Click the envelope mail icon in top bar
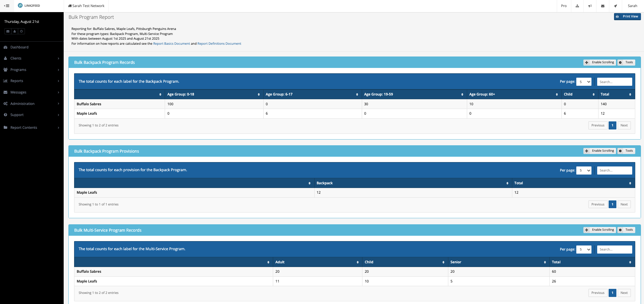 click(x=603, y=6)
